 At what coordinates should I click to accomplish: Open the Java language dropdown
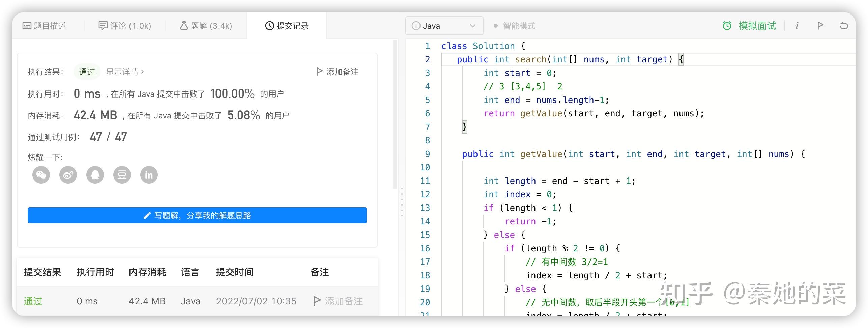(444, 26)
